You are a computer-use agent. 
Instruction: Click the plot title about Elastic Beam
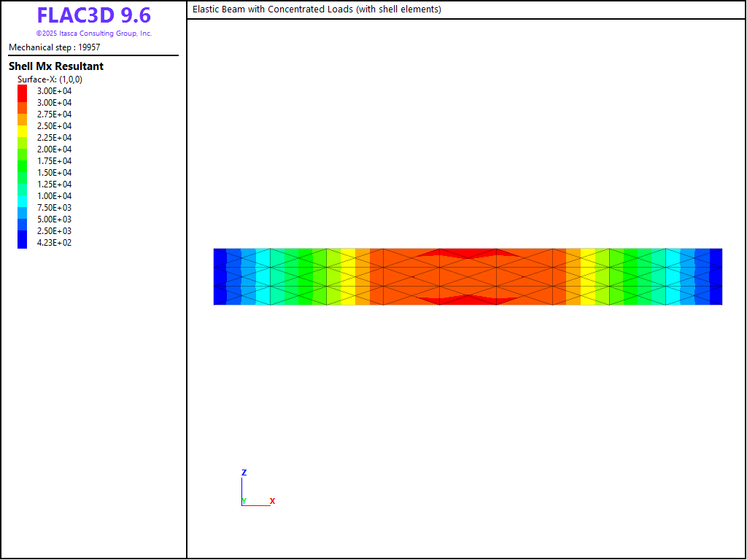click(x=317, y=9)
